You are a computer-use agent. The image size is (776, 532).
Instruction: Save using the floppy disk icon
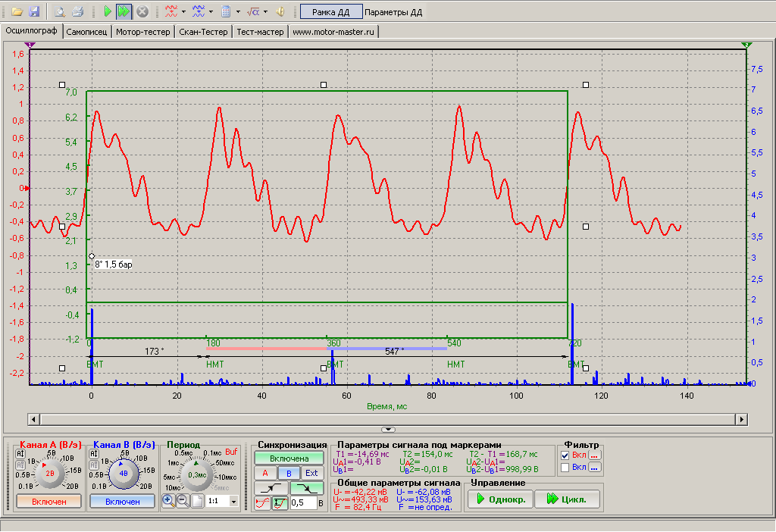click(33, 11)
